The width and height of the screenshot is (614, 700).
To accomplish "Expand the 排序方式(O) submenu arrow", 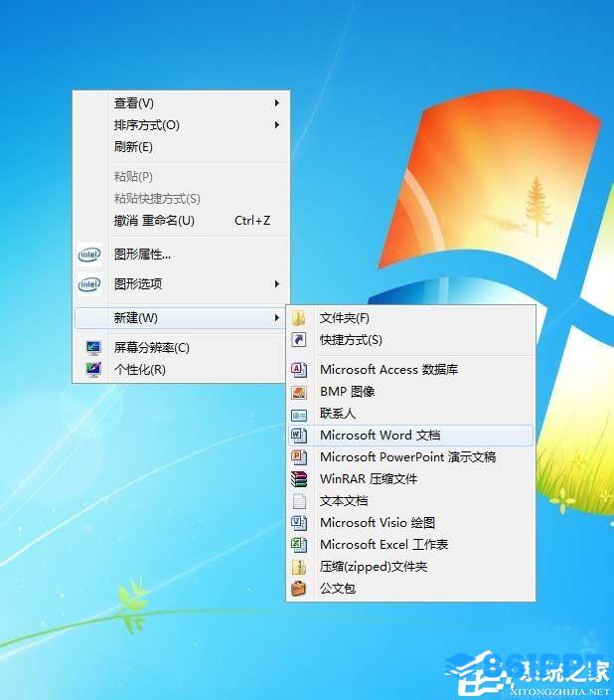I will [277, 125].
